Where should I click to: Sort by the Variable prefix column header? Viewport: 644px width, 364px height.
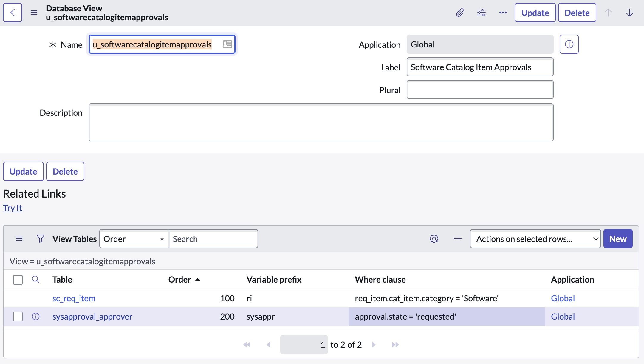(x=274, y=280)
